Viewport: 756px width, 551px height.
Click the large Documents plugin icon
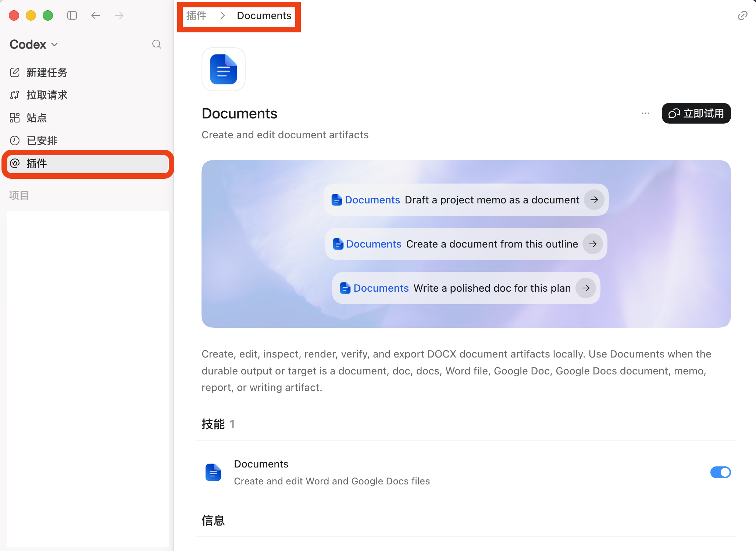(224, 69)
